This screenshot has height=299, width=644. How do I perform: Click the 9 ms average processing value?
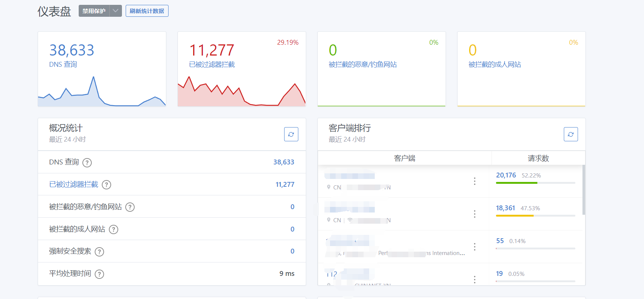click(287, 274)
